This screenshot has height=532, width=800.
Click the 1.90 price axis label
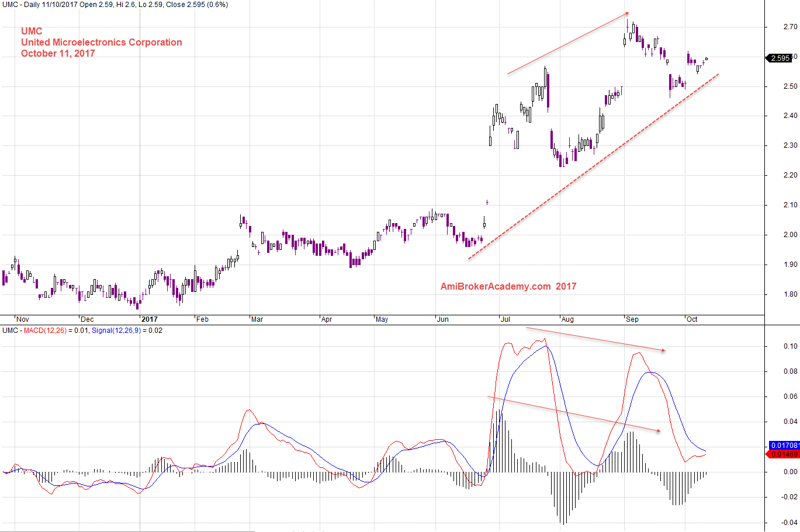[x=790, y=265]
